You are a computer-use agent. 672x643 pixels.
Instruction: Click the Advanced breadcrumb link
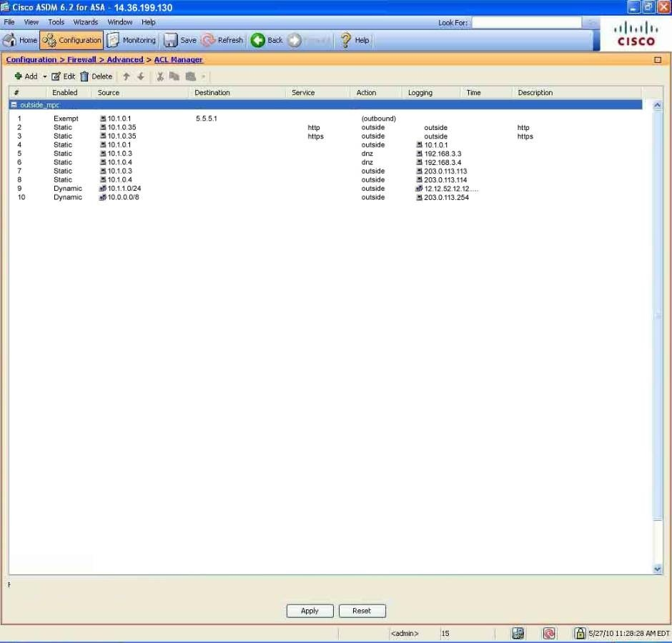[124, 59]
